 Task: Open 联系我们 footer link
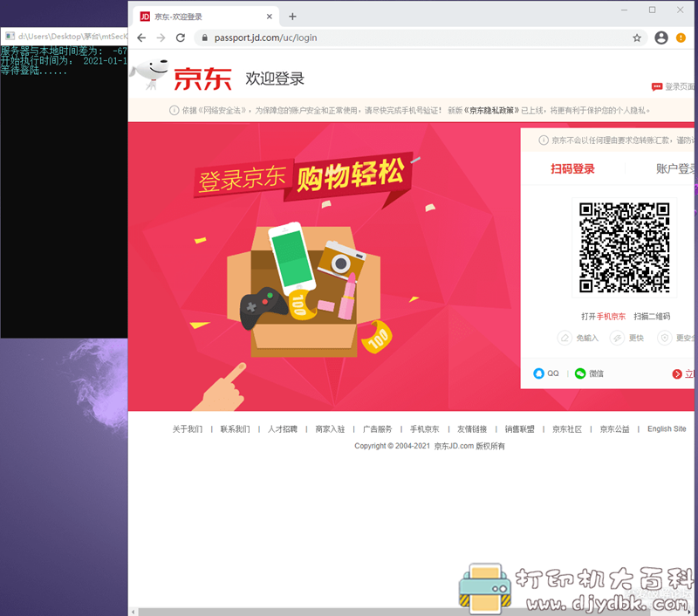235,428
